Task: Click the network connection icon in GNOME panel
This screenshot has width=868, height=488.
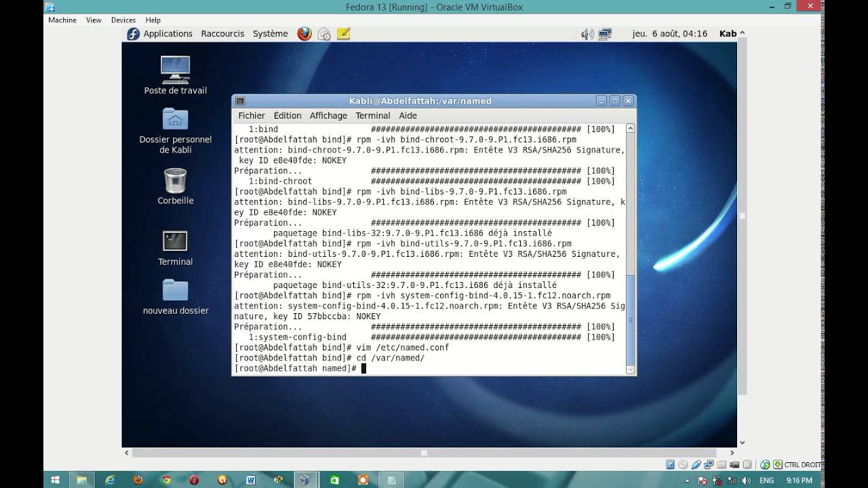Action: click(605, 34)
